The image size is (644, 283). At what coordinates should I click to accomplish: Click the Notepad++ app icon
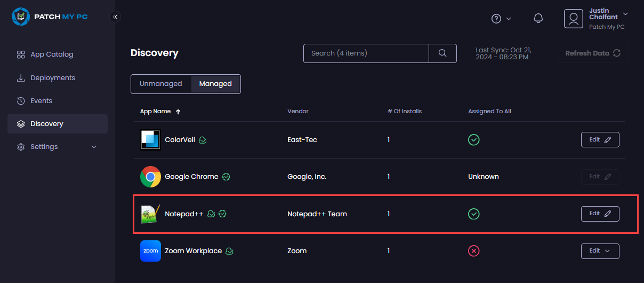tap(150, 214)
